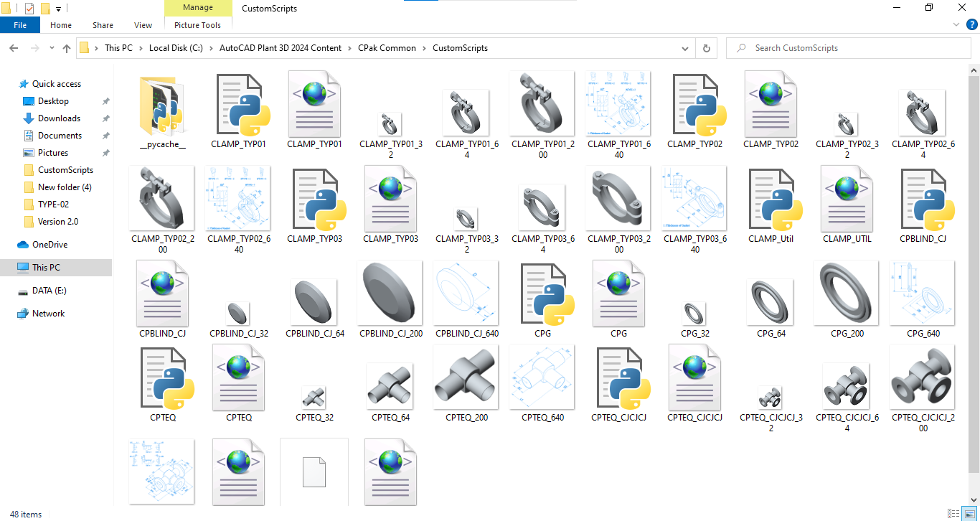Open Network in the navigation pane

[48, 314]
